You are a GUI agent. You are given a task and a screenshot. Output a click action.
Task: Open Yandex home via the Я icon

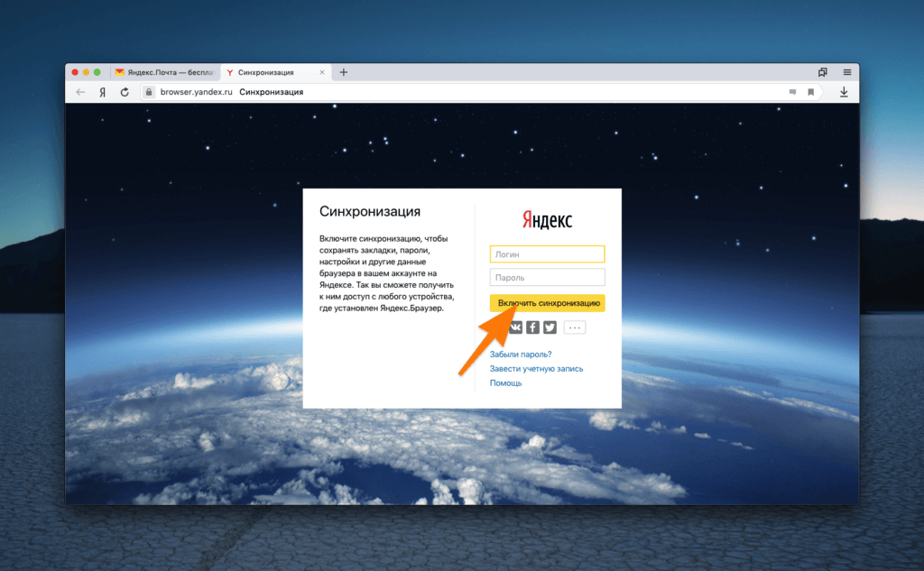(x=103, y=92)
